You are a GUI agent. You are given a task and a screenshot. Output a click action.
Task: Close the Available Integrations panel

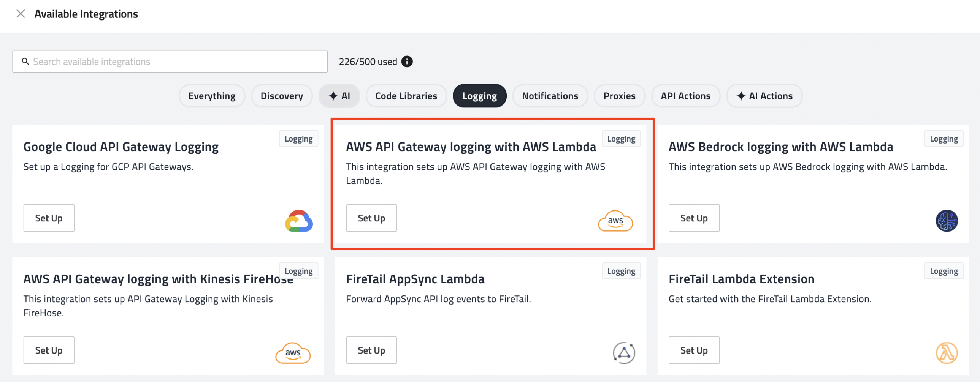point(21,14)
